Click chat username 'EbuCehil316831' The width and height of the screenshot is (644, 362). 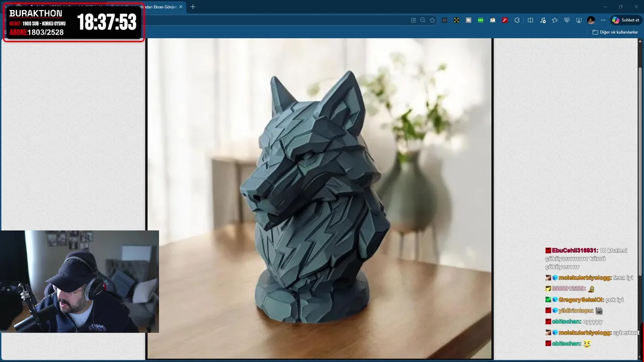575,250
